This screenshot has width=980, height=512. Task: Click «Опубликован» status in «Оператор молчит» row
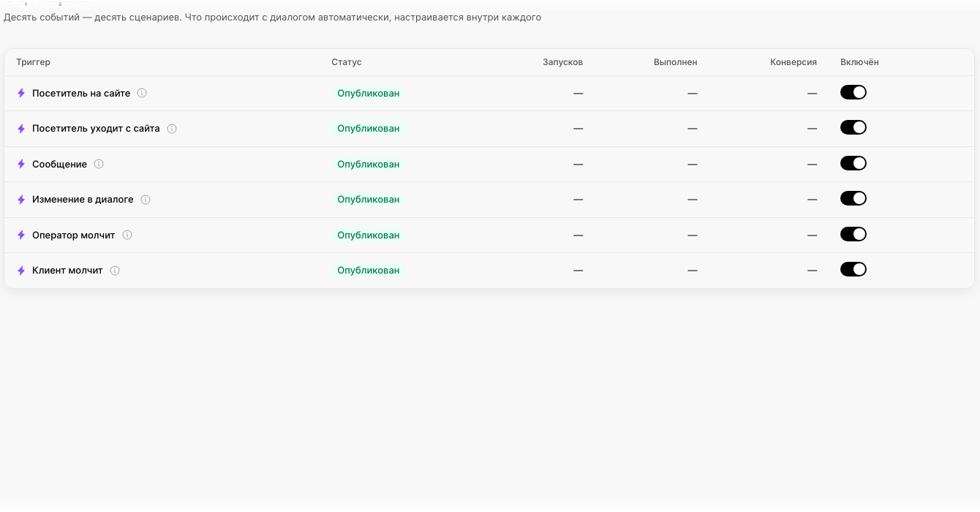(369, 236)
